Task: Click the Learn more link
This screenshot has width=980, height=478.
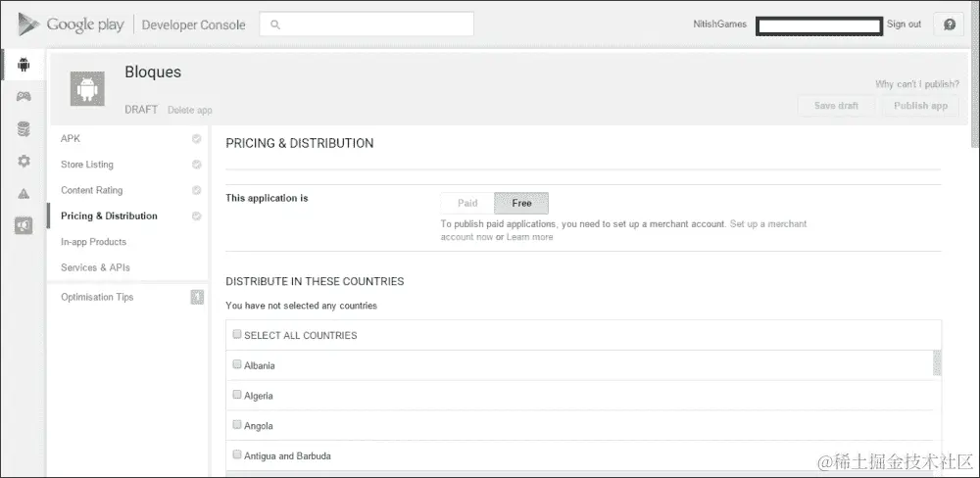Action: [529, 237]
